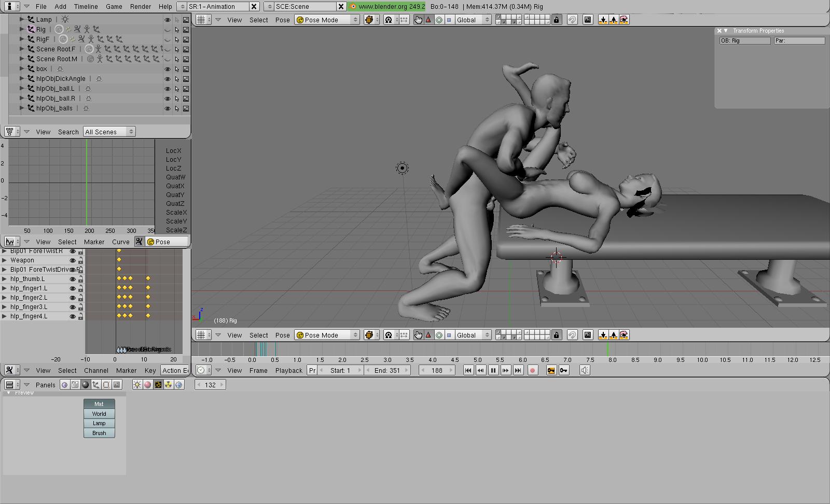Open the Playback menu in the timeline
The image size is (830, 504).
pos(288,370)
